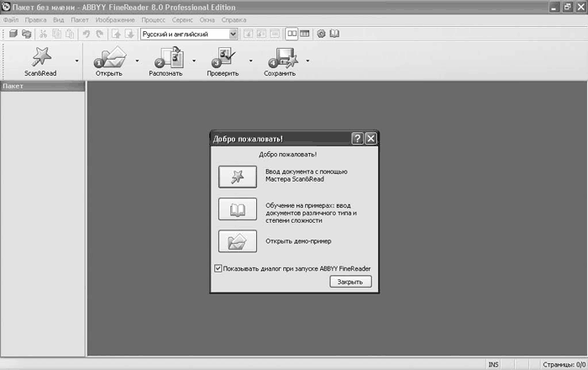
Task: Expand the Открыть dropdown arrow
Action: (137, 61)
